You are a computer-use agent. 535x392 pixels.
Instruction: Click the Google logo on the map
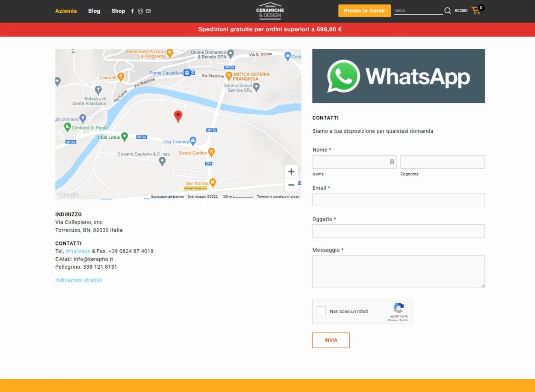[x=68, y=195]
